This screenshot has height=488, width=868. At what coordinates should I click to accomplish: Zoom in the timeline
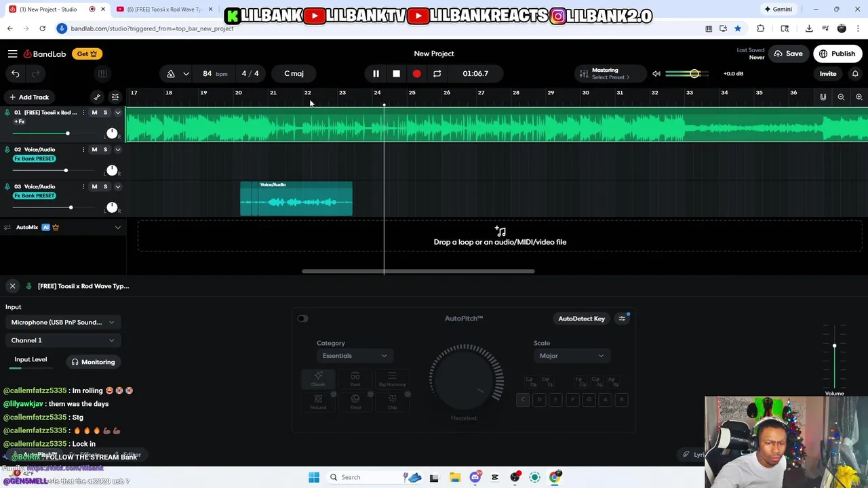(859, 97)
